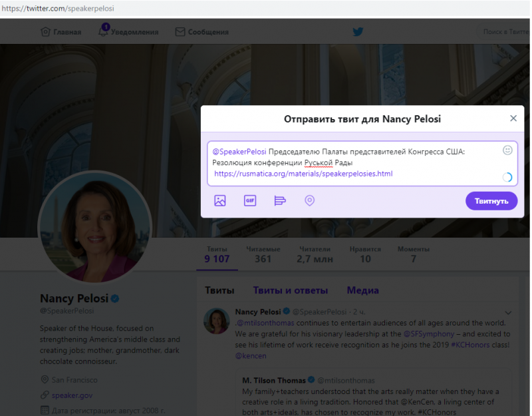Viewport: 532px width, 416px height.
Task: Click the @SpeakerPelosi mention in compose box
Action: pos(239,152)
